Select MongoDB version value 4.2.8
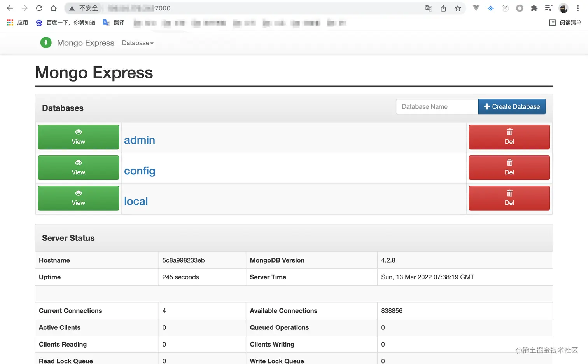 pos(388,260)
